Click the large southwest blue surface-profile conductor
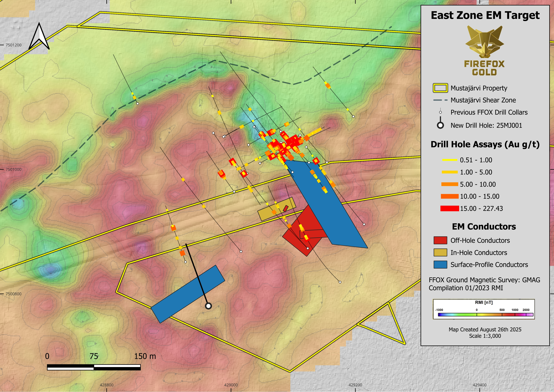The width and height of the screenshot is (554, 392). pos(188,294)
